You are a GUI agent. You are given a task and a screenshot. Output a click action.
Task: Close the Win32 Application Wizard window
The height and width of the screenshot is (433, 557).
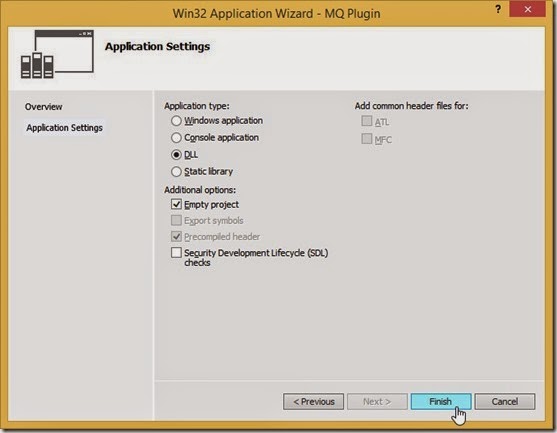pyautogui.click(x=527, y=9)
